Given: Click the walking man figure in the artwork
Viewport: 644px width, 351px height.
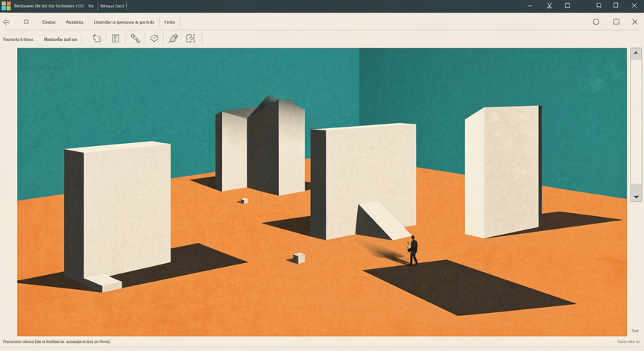Looking at the screenshot, I should [x=412, y=251].
